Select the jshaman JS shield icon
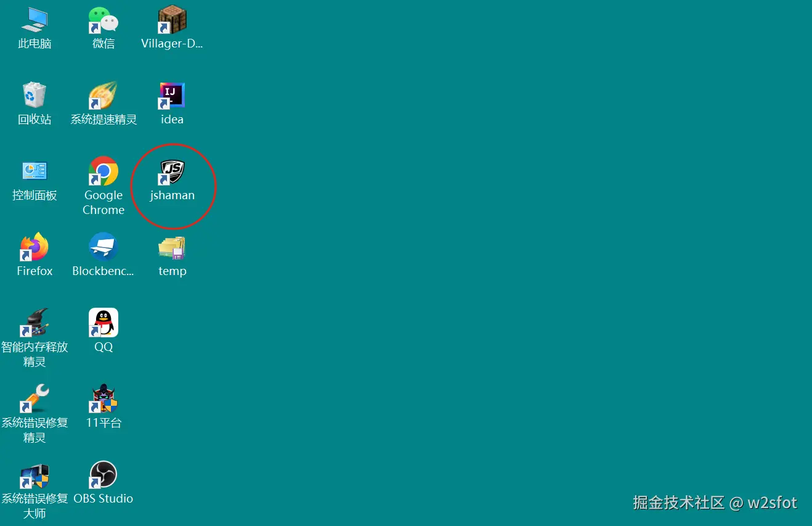812x526 pixels. (x=172, y=171)
